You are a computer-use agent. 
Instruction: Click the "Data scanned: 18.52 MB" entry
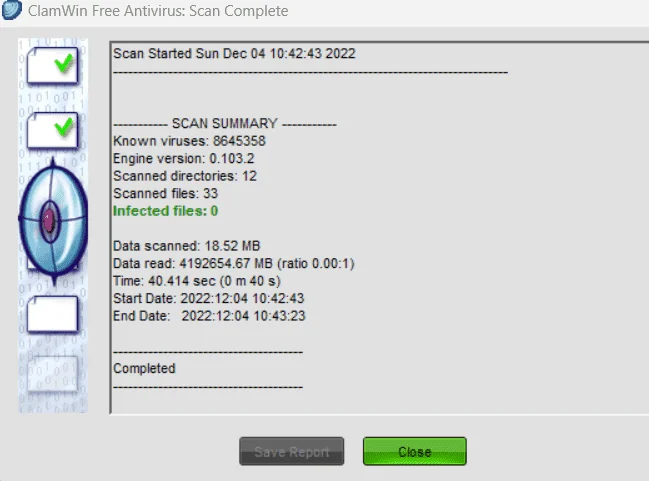(187, 246)
